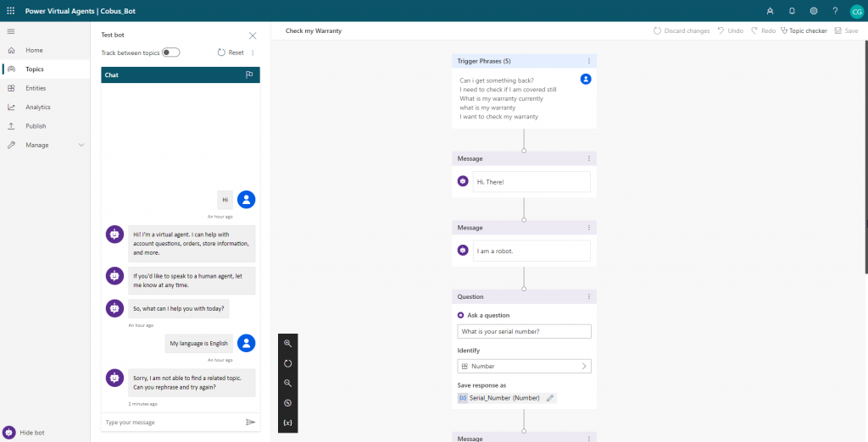Open notifications bell icon
The width and height of the screenshot is (868, 442).
click(792, 11)
